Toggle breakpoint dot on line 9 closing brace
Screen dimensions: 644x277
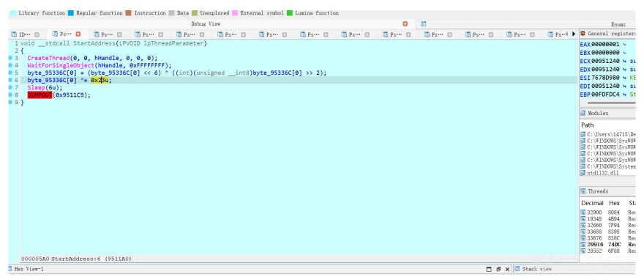pyautogui.click(x=10, y=103)
